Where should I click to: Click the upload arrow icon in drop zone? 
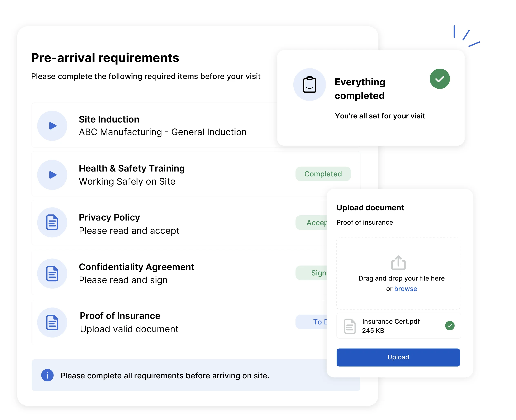(398, 263)
